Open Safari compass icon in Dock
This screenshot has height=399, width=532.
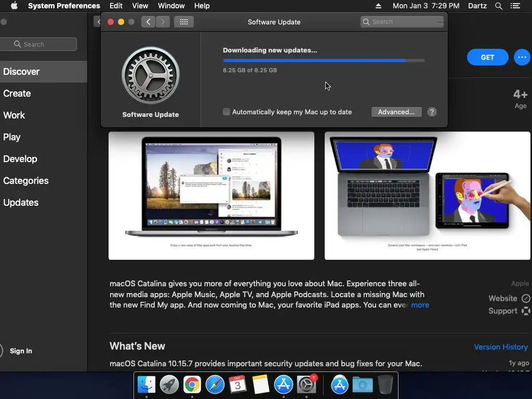click(215, 385)
